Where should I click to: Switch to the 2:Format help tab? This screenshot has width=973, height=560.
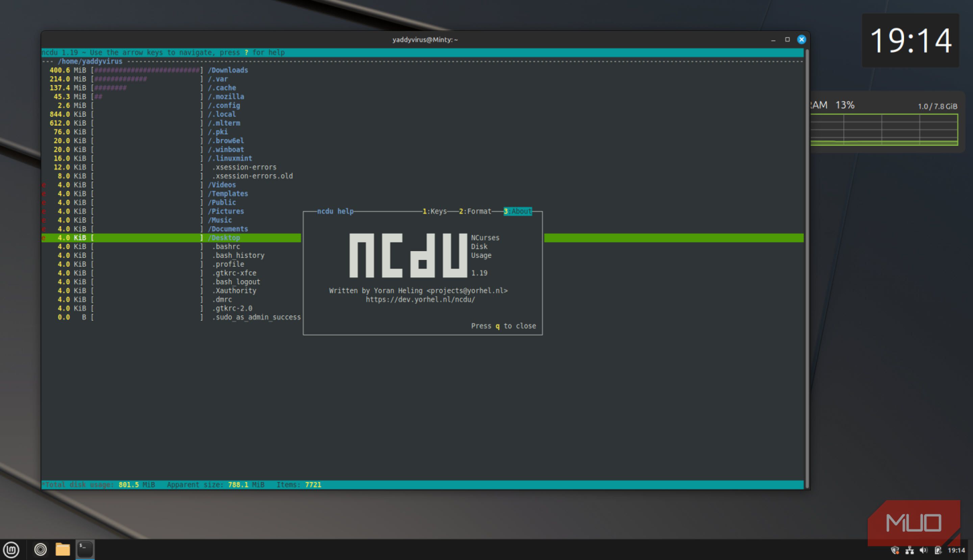[x=475, y=211]
